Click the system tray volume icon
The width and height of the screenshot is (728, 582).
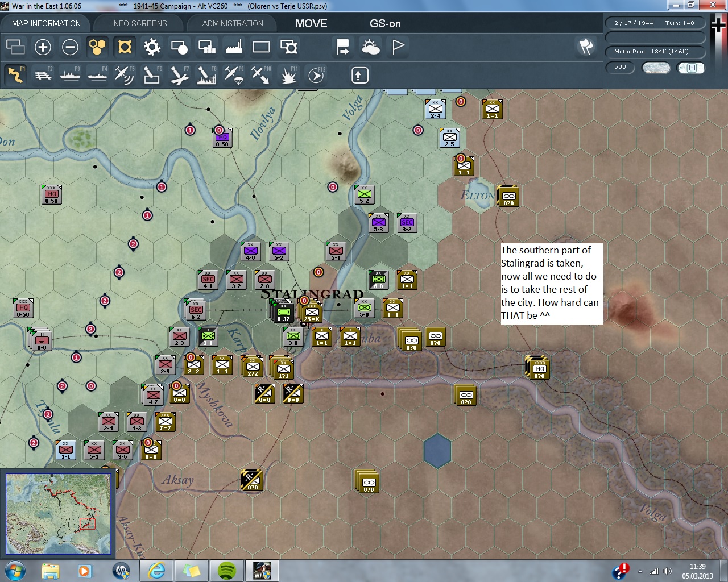(667, 571)
